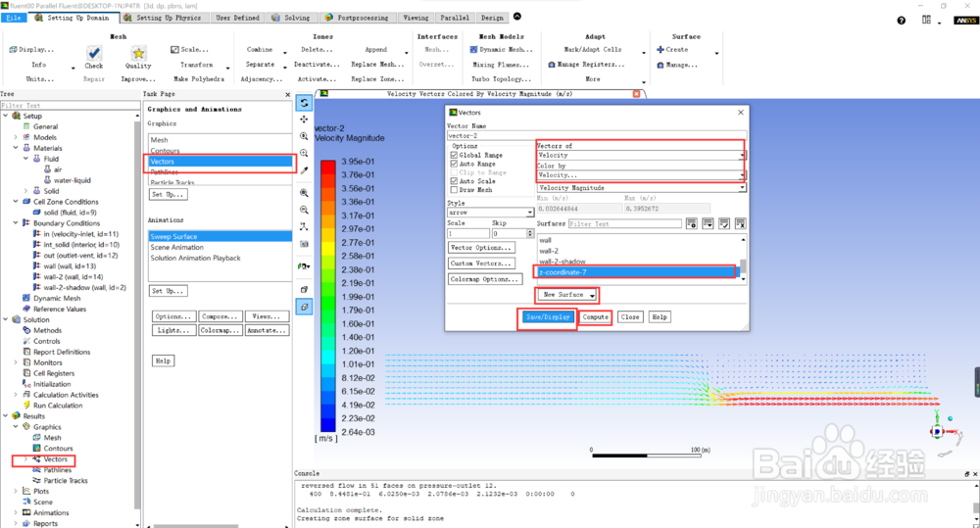The image size is (980, 528).
Task: Expand the Models tree node
Action: point(16,137)
